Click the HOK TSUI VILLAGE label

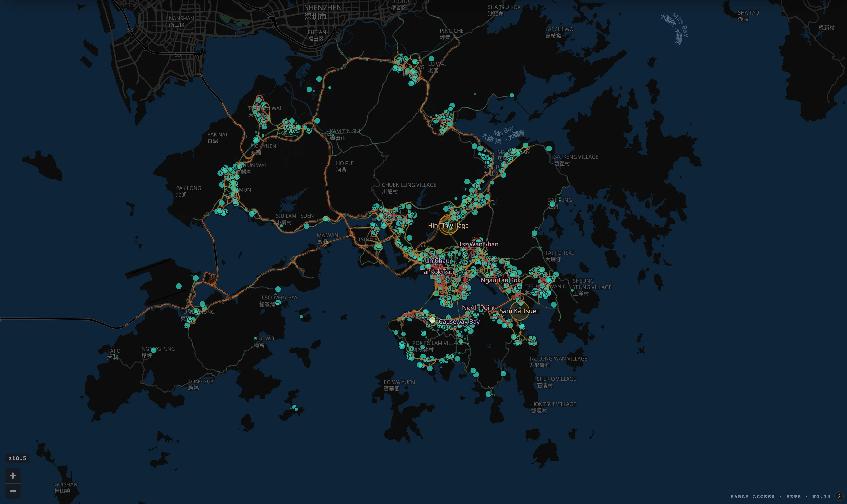coord(553,407)
